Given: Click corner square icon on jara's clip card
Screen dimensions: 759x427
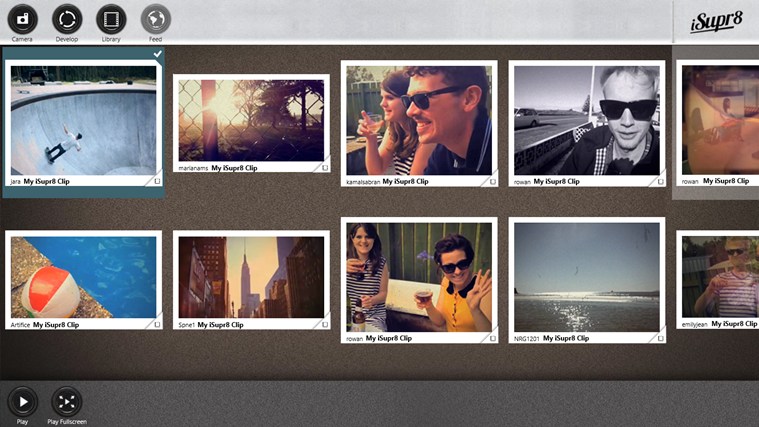Looking at the screenshot, I should tap(157, 181).
